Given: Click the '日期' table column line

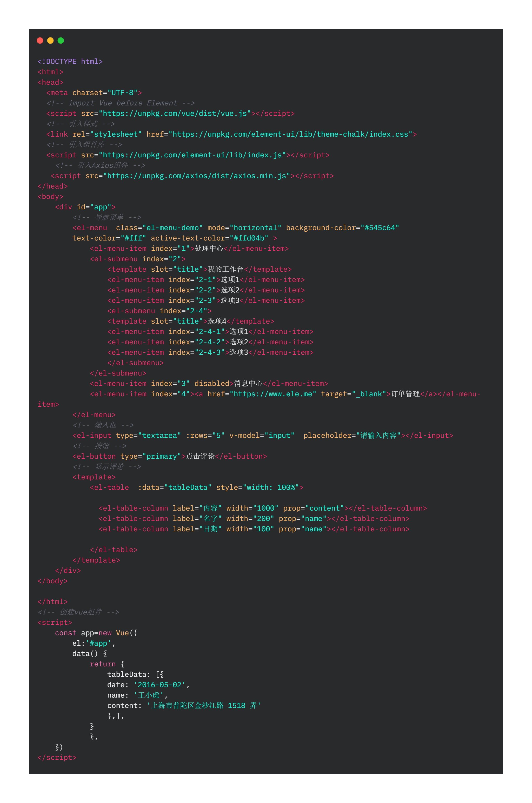Looking at the screenshot, I should 254,529.
